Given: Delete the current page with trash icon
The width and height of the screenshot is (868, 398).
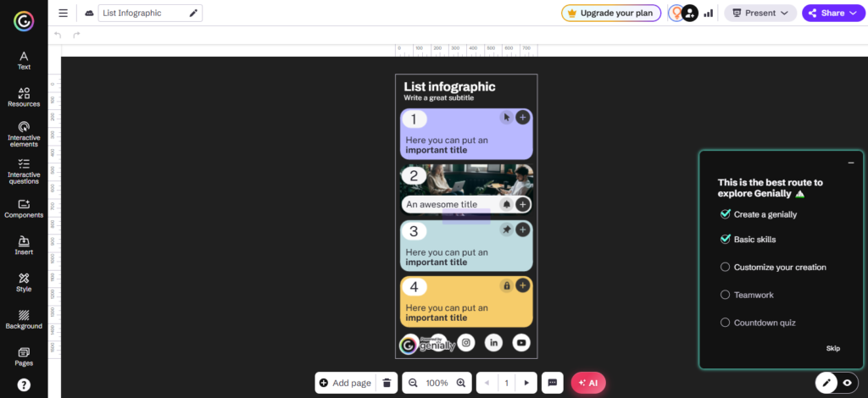Looking at the screenshot, I should 387,383.
